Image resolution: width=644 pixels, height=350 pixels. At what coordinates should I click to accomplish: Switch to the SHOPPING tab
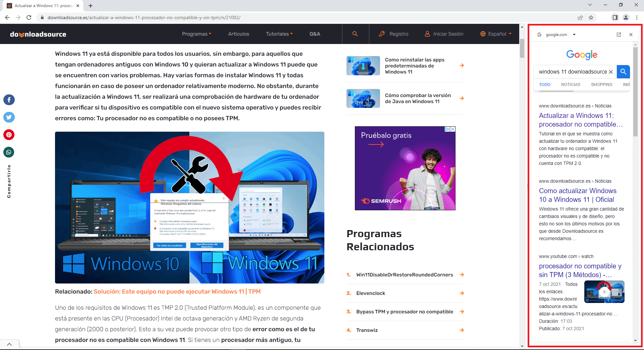pyautogui.click(x=601, y=85)
